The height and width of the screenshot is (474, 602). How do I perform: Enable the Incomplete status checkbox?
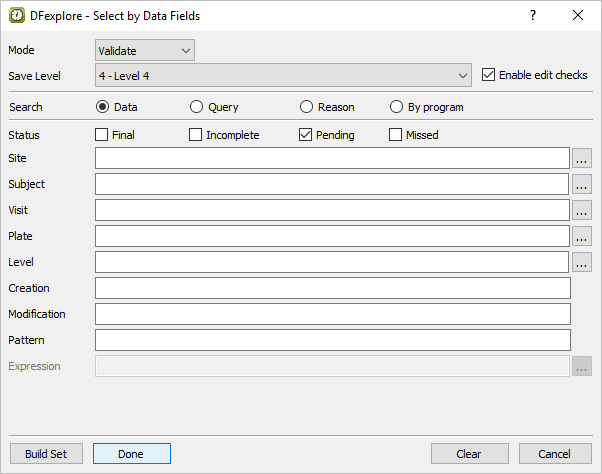click(196, 135)
